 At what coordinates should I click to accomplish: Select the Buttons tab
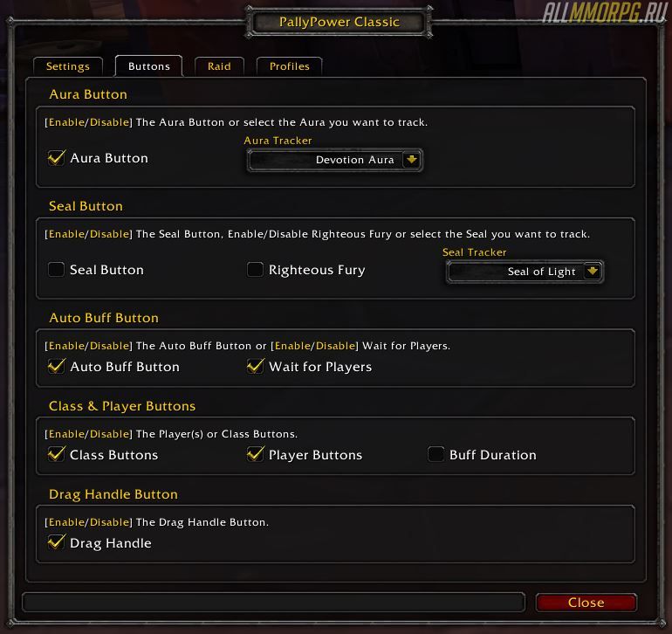click(x=148, y=66)
